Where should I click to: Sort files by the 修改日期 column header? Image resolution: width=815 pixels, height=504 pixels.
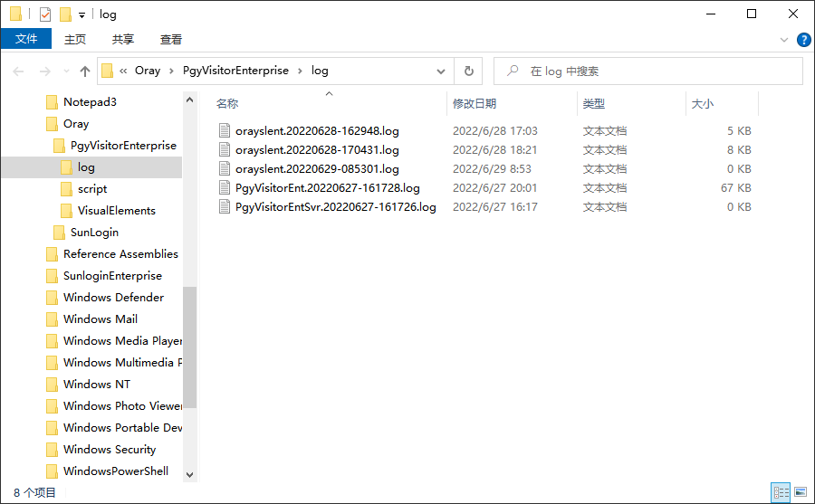coord(474,104)
